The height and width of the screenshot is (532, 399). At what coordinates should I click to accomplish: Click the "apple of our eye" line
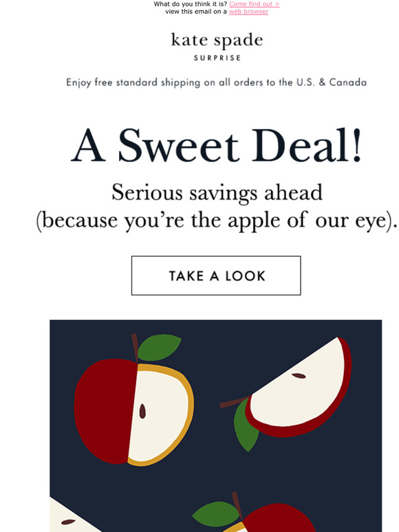click(217, 221)
